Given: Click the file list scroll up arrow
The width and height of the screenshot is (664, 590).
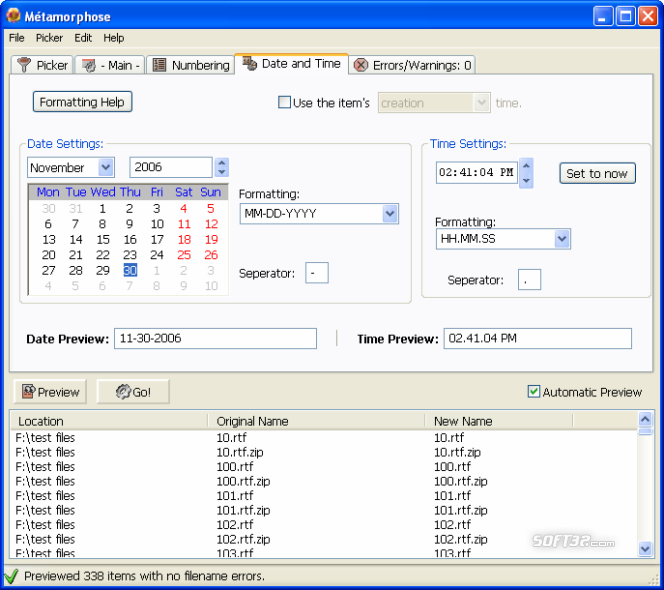Looking at the screenshot, I should tap(645, 419).
